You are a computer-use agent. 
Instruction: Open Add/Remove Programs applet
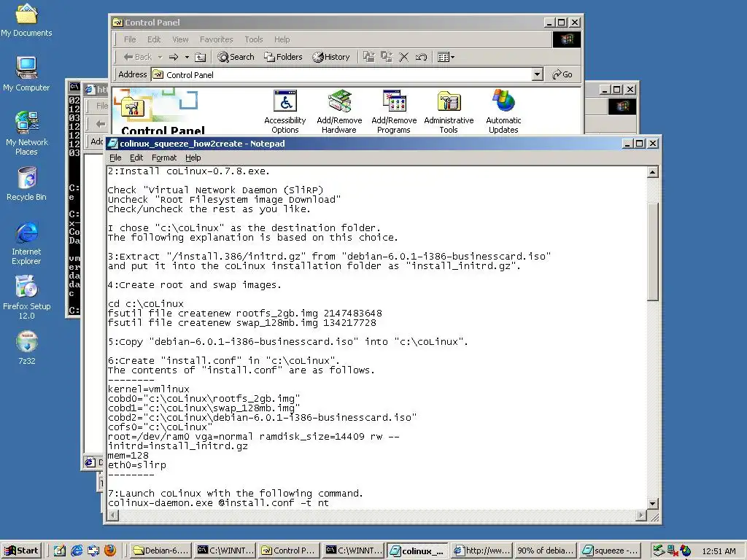click(394, 112)
